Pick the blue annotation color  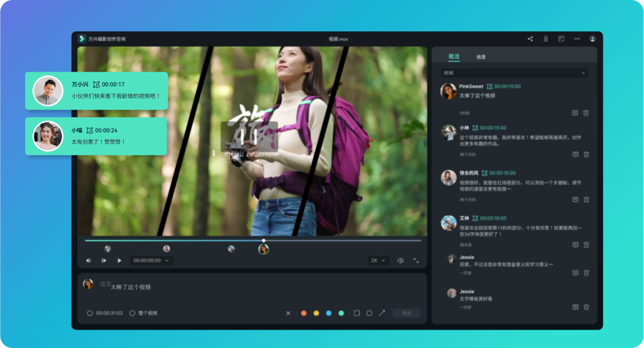[x=328, y=313]
